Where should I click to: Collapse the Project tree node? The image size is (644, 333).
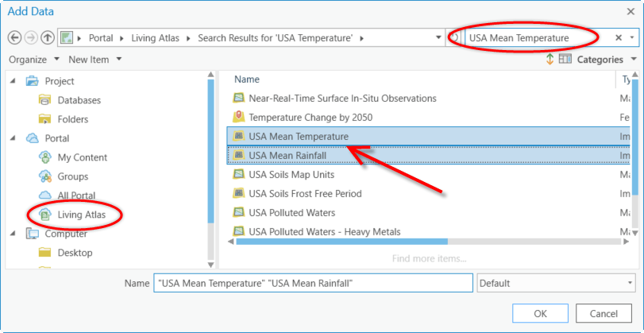[x=13, y=81]
